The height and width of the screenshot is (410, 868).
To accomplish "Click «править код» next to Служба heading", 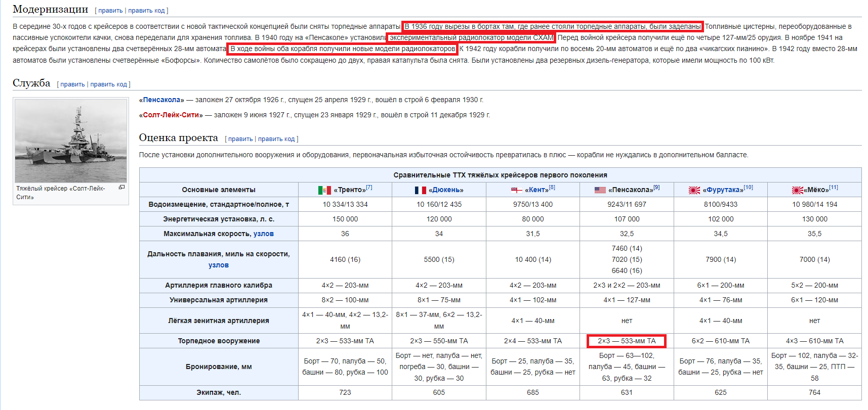I will [x=108, y=84].
